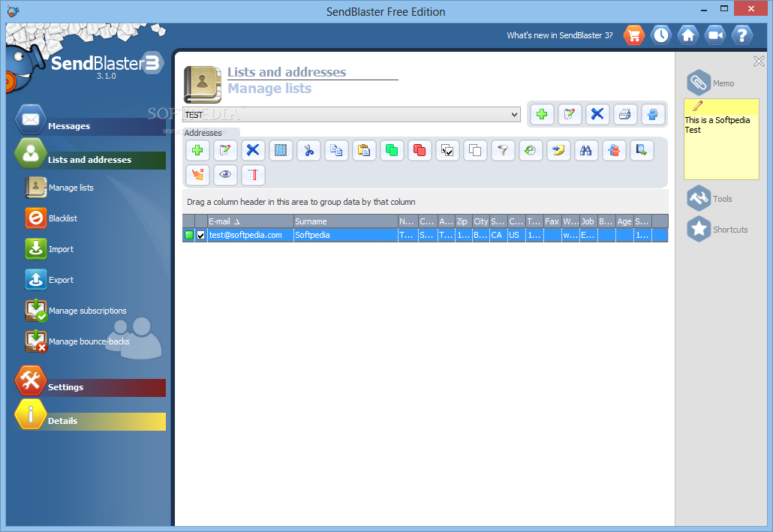This screenshot has width=773, height=532.
Task: Click the pencil icon on the yellow memo
Action: 697,106
